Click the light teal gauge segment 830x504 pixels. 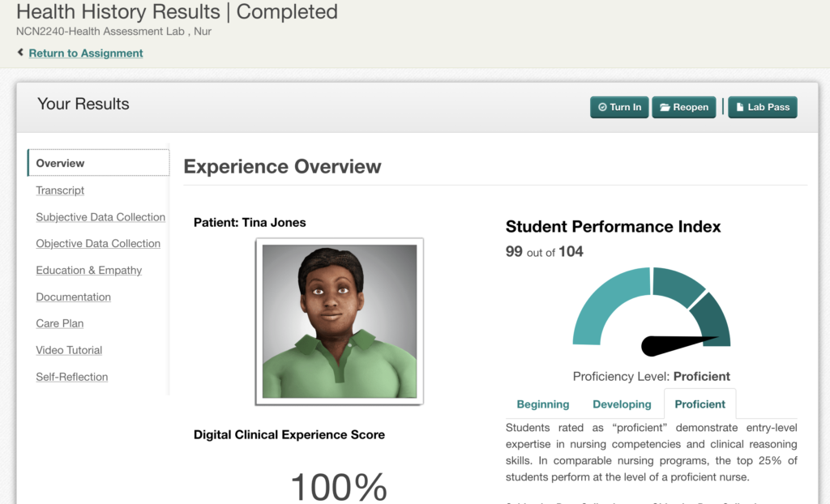coord(604,304)
